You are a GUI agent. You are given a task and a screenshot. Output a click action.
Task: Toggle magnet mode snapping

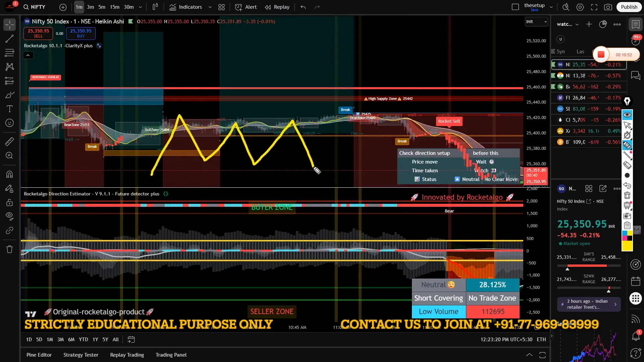click(9, 174)
